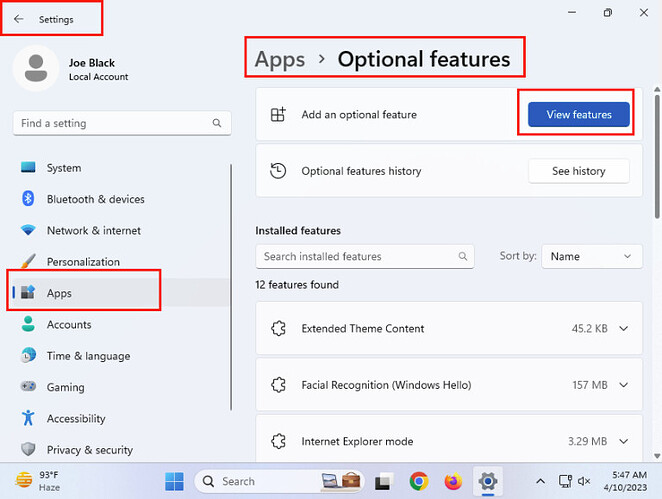
Task: Click the Settings gear on taskbar
Action: point(488,481)
